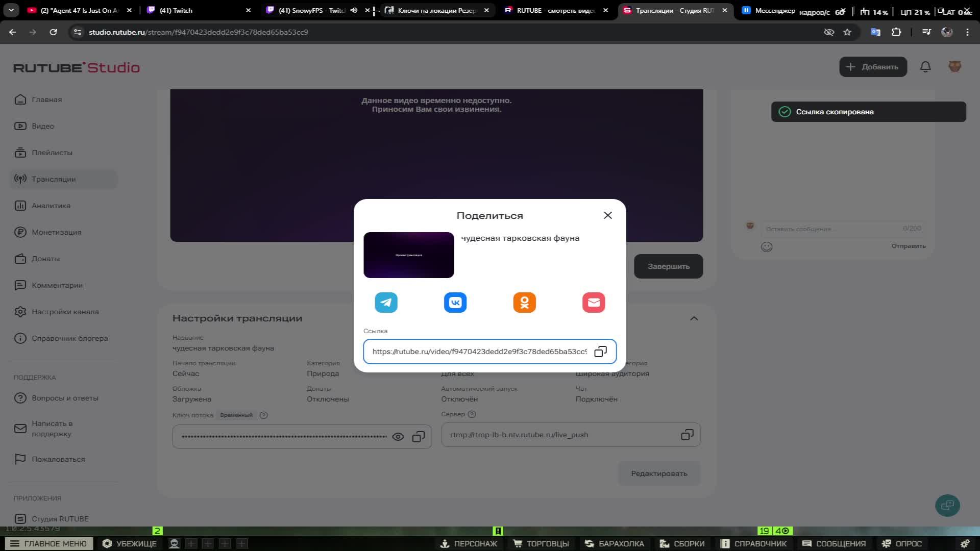Share via Odnoklassniki icon
Screen dimensions: 980x551
click(524, 303)
